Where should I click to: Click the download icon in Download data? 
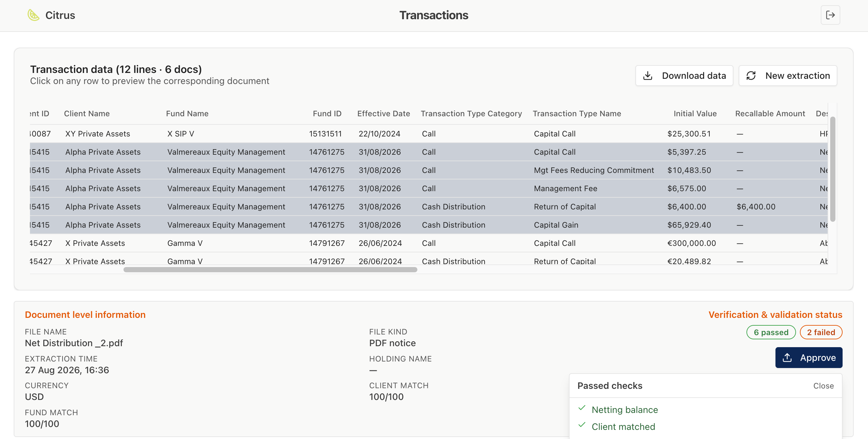point(648,76)
